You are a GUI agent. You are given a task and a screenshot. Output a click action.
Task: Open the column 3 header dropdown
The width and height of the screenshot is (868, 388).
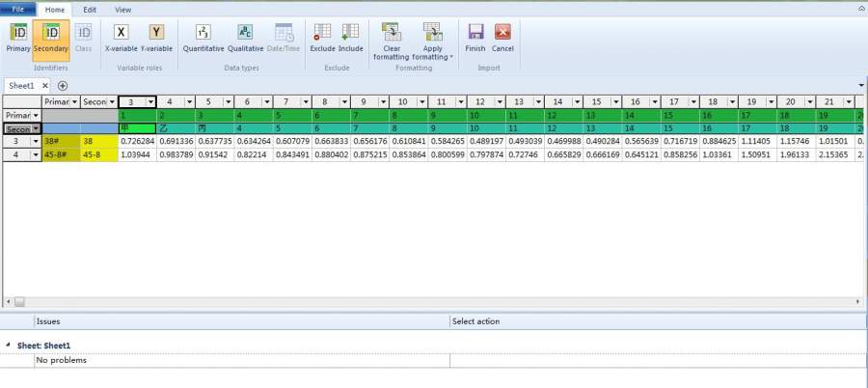150,102
